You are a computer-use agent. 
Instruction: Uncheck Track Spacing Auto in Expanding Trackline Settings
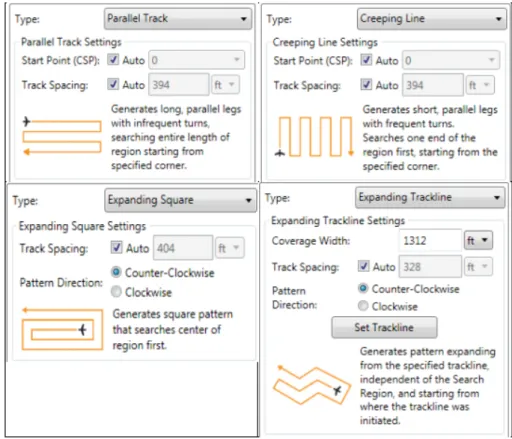363,266
